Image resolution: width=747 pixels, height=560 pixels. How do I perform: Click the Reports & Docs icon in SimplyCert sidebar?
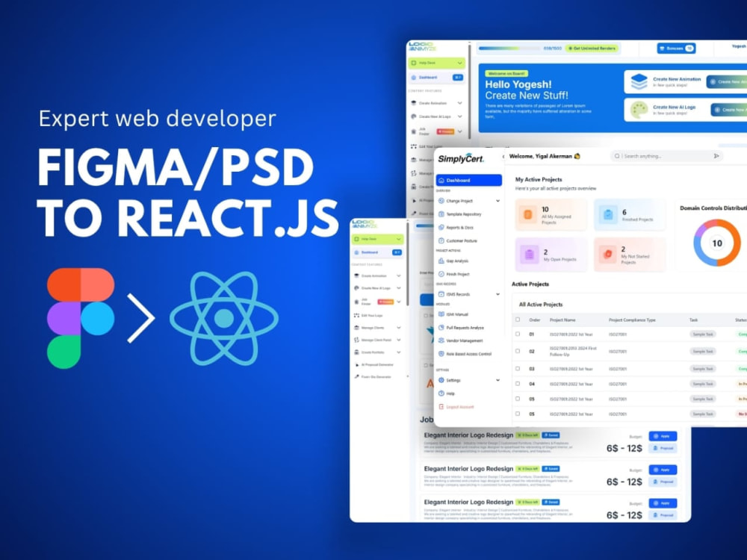pyautogui.click(x=441, y=227)
